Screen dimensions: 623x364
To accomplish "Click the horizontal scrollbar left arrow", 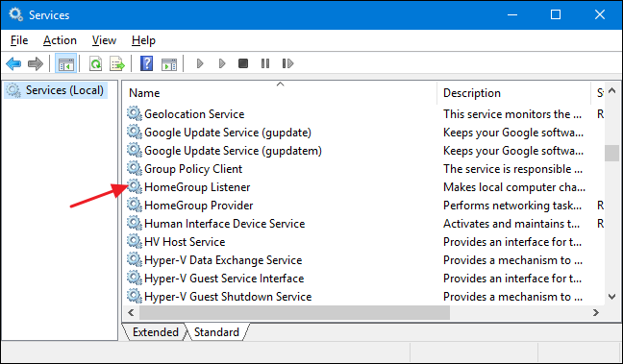I will click(131, 313).
